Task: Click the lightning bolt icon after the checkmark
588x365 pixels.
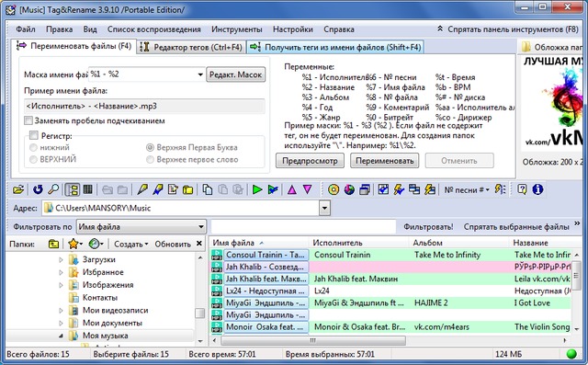Action: click(x=399, y=189)
